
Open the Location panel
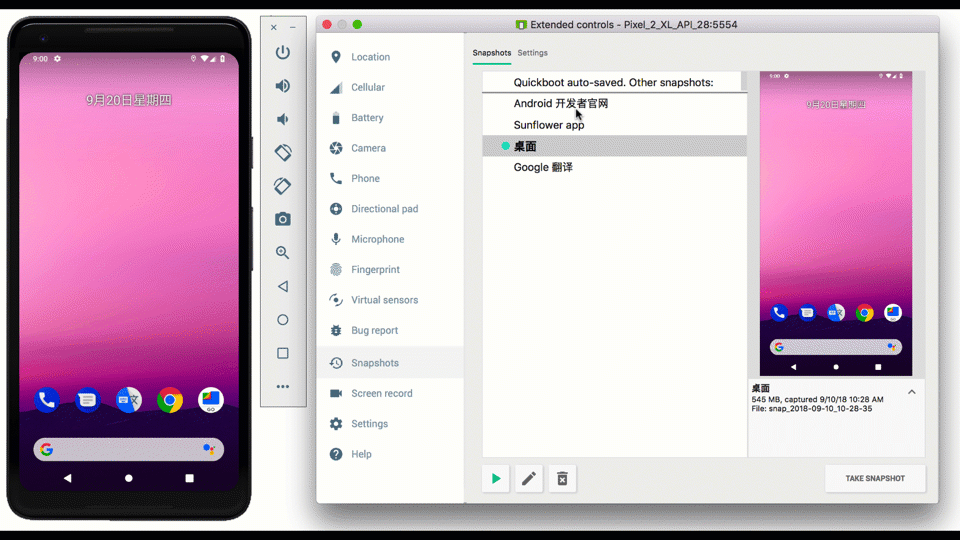390,57
